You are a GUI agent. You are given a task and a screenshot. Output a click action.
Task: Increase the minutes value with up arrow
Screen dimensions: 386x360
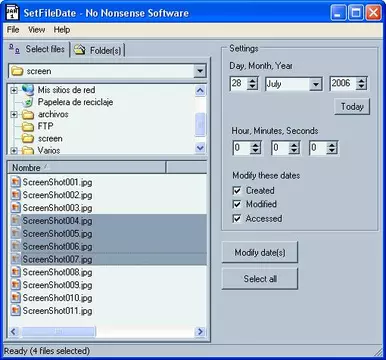(x=294, y=145)
